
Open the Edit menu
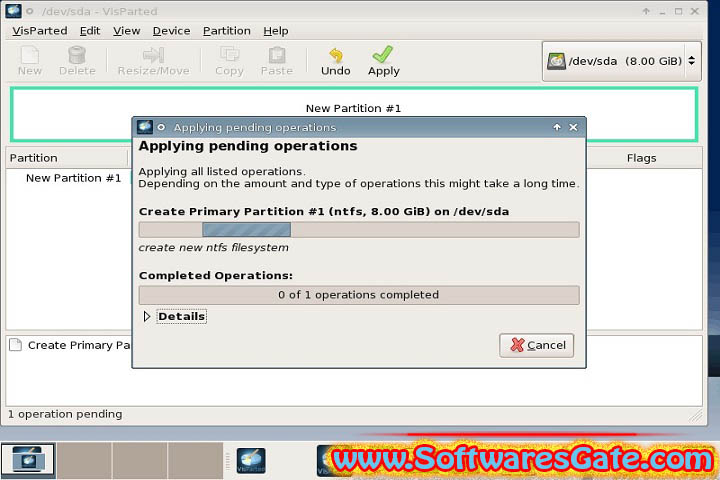point(90,31)
